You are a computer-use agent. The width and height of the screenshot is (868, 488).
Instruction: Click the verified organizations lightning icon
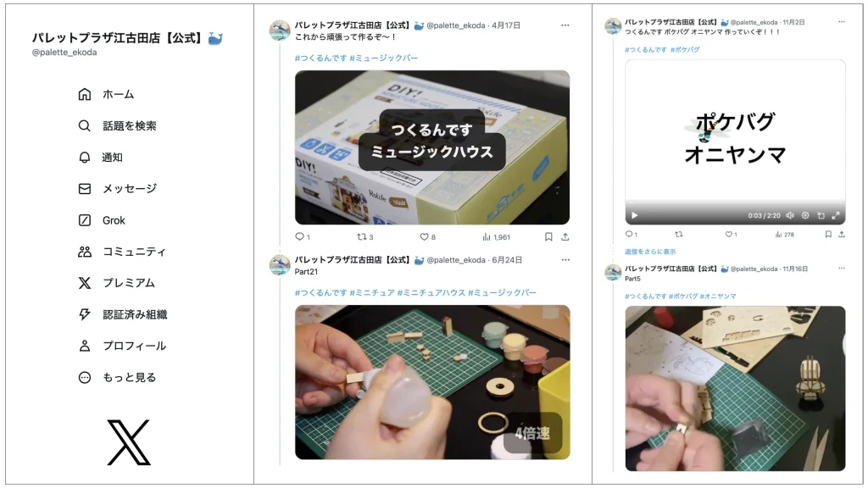84,314
